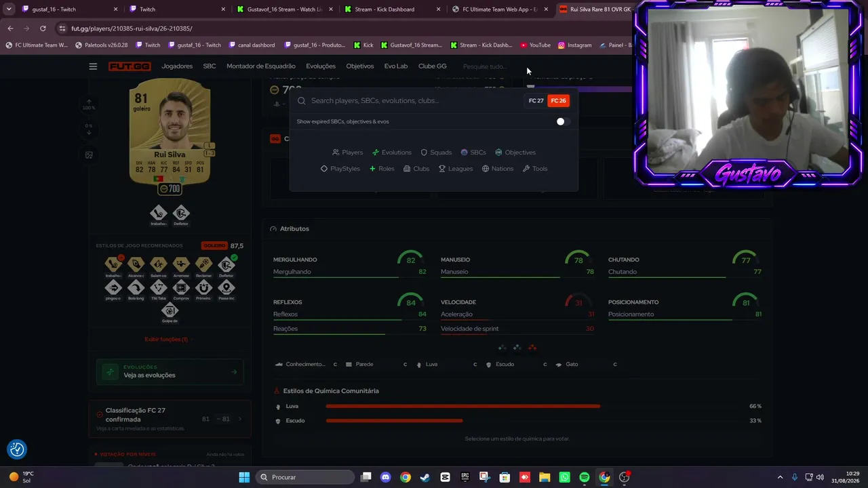
Task: Toggle show expired SBCs, objectives & evos
Action: 563,121
